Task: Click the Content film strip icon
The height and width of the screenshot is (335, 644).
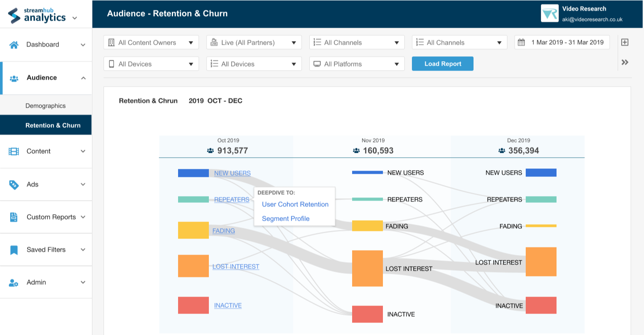Action: tap(14, 151)
